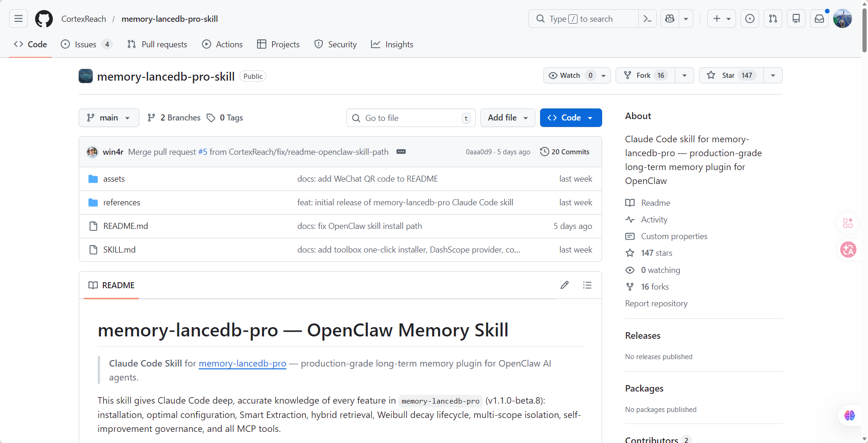Open the Projects tab
Image resolution: width=868 pixels, height=443 pixels.
(278, 44)
